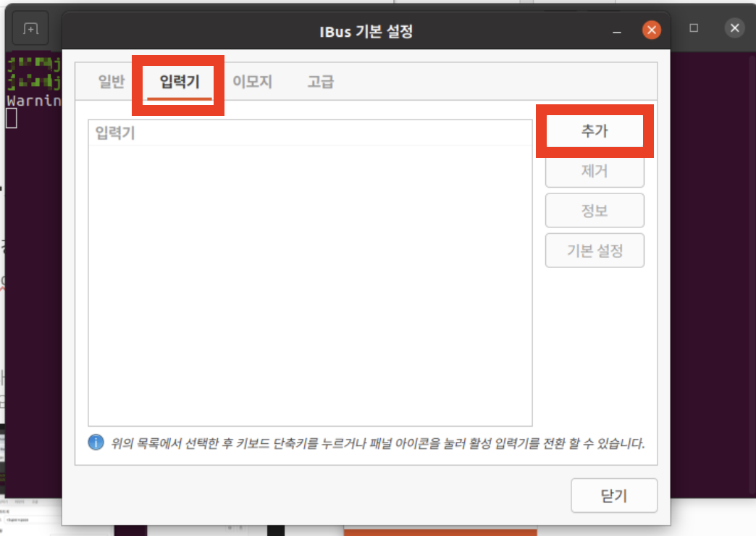Switch to the 일반 tab
Viewport: 756px width, 536px height.
click(112, 81)
